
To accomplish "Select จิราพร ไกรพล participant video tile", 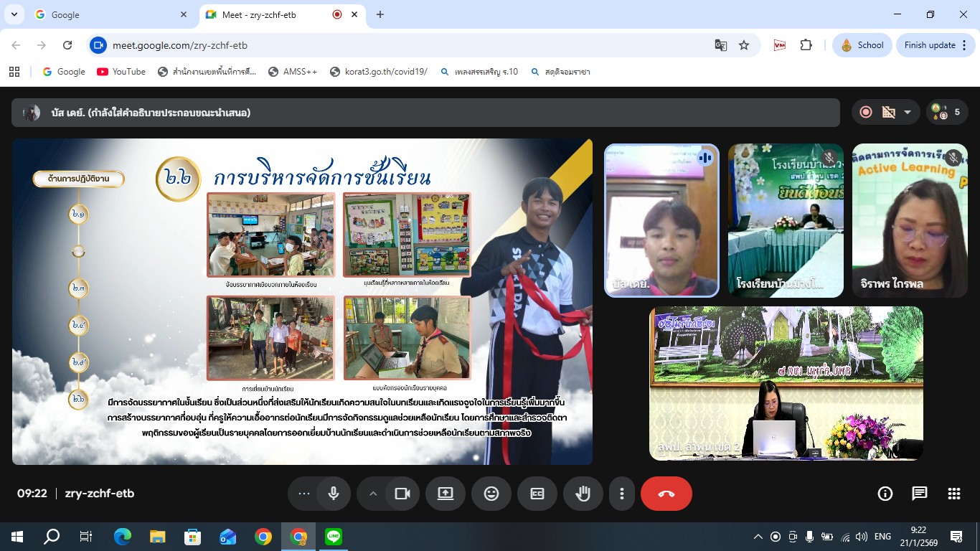I will [x=908, y=220].
